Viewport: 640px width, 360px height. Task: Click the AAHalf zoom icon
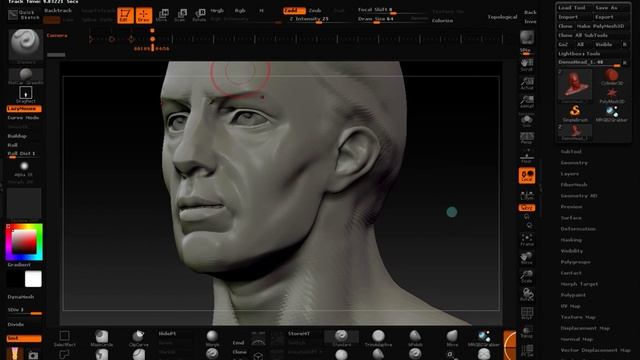click(527, 101)
